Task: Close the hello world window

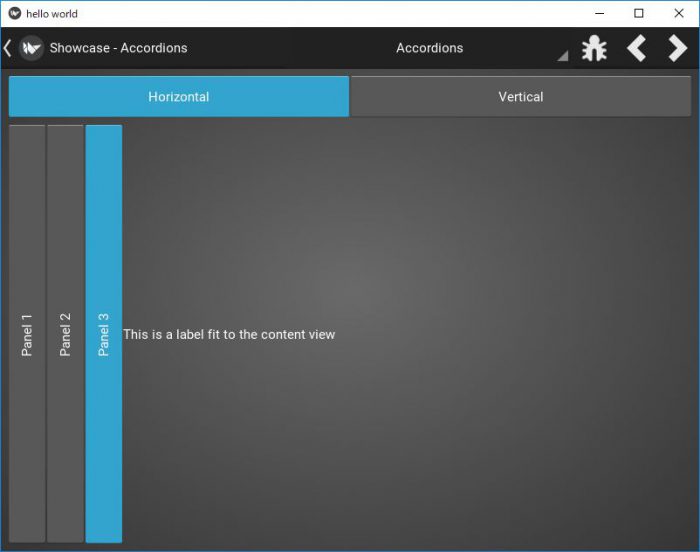Action: pyautogui.click(x=679, y=13)
